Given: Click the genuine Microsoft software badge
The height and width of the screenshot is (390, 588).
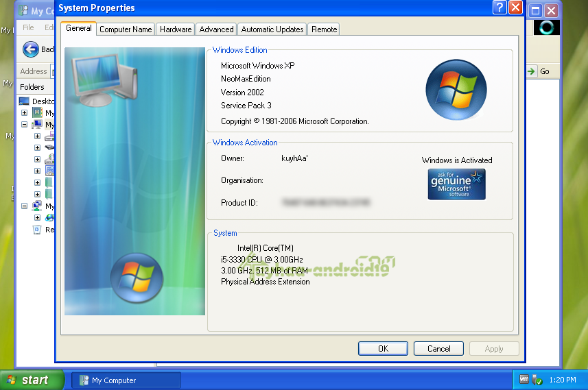Looking at the screenshot, I should 456,184.
